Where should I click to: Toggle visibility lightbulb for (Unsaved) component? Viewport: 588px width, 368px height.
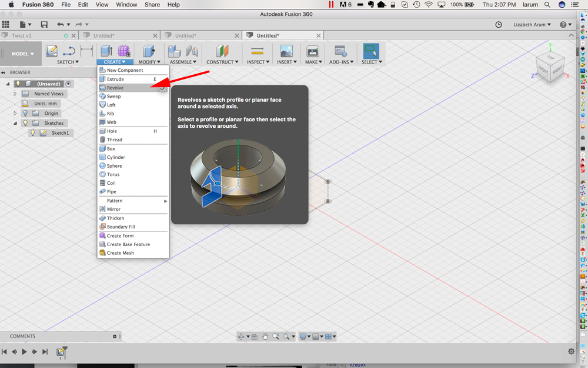coord(18,84)
